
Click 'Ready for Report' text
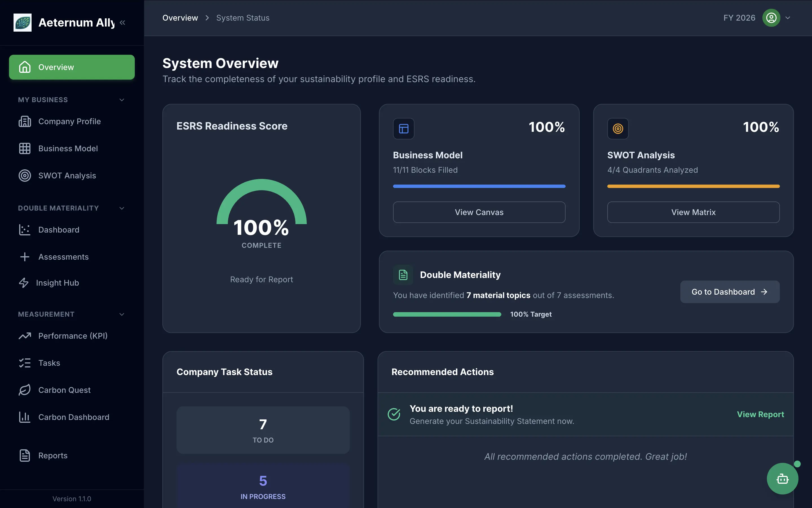[x=261, y=279]
